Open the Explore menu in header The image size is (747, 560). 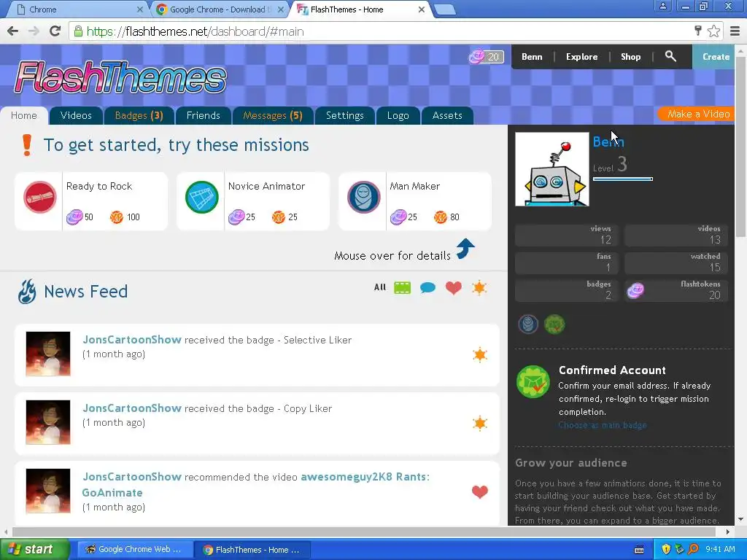point(581,57)
